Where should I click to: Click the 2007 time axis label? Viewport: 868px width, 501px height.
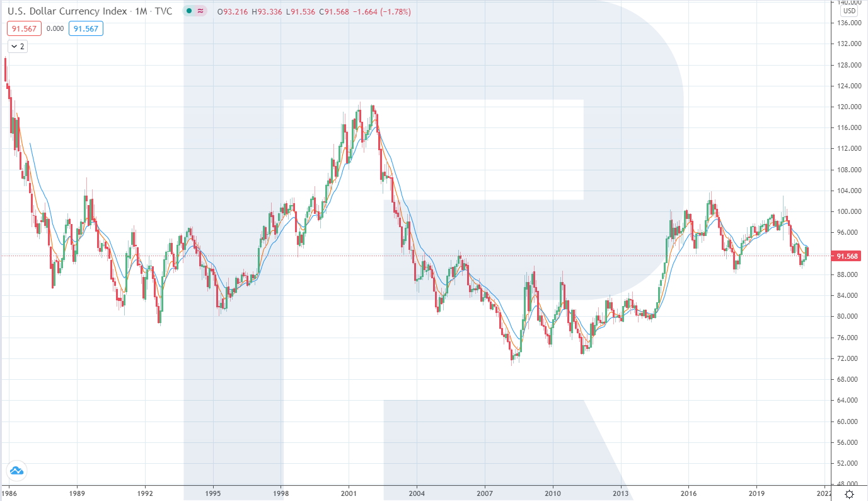[485, 493]
